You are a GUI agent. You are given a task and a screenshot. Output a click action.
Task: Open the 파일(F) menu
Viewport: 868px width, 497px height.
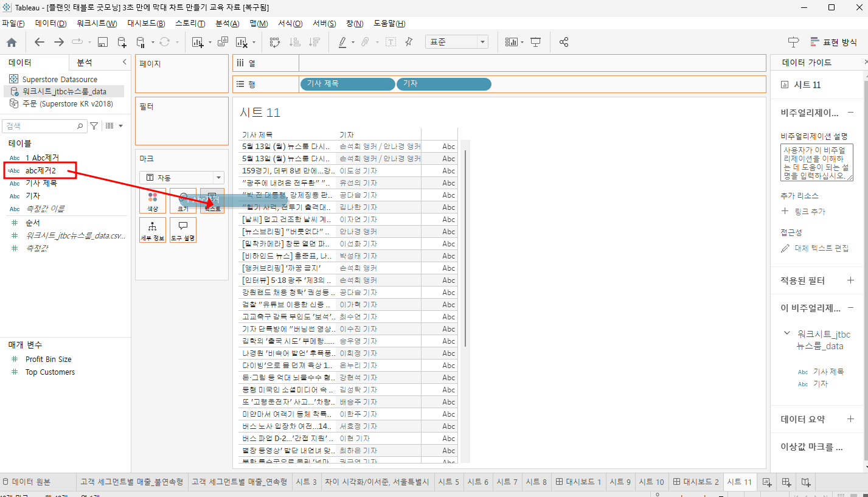point(13,23)
